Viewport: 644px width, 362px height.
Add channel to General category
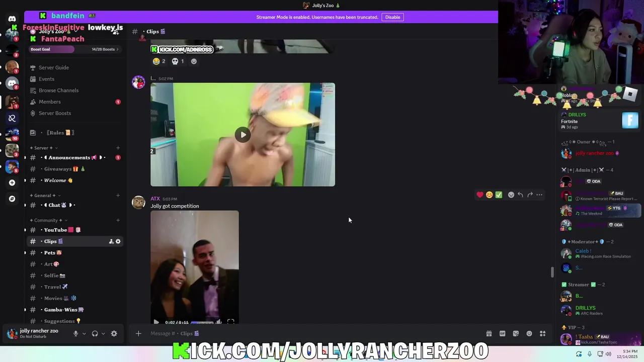118,195
